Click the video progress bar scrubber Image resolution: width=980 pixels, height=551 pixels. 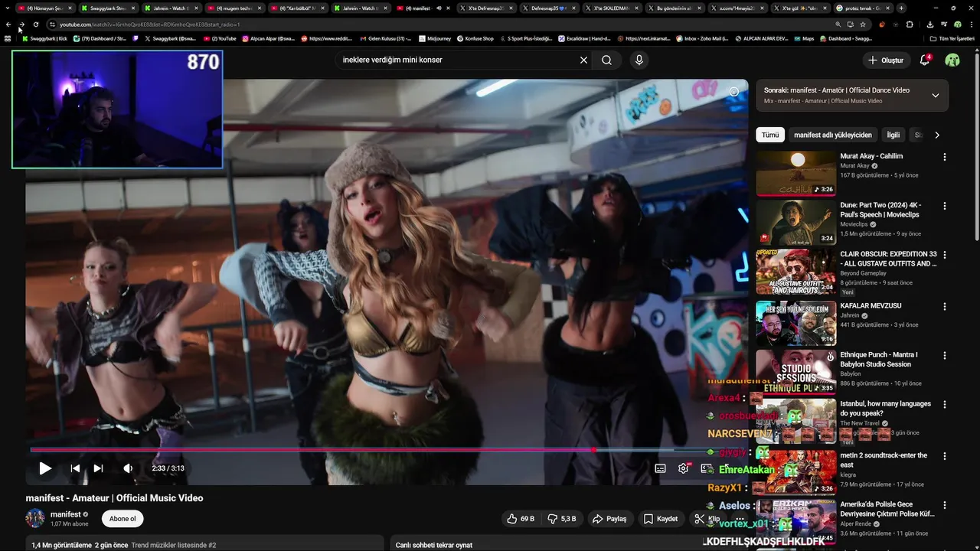[x=593, y=450]
